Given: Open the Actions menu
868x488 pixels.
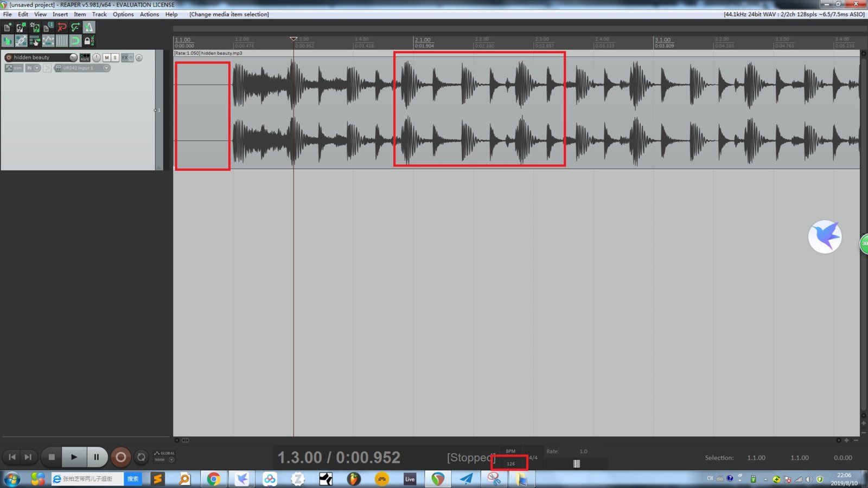Looking at the screenshot, I should click(x=149, y=14).
